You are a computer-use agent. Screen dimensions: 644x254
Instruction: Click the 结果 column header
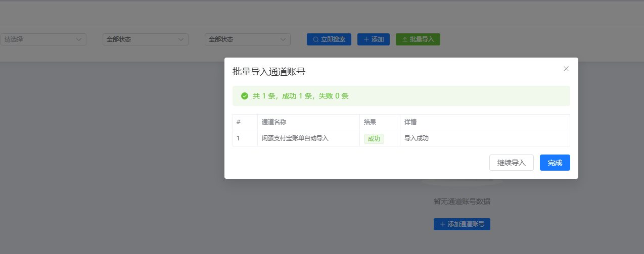pyautogui.click(x=380, y=122)
